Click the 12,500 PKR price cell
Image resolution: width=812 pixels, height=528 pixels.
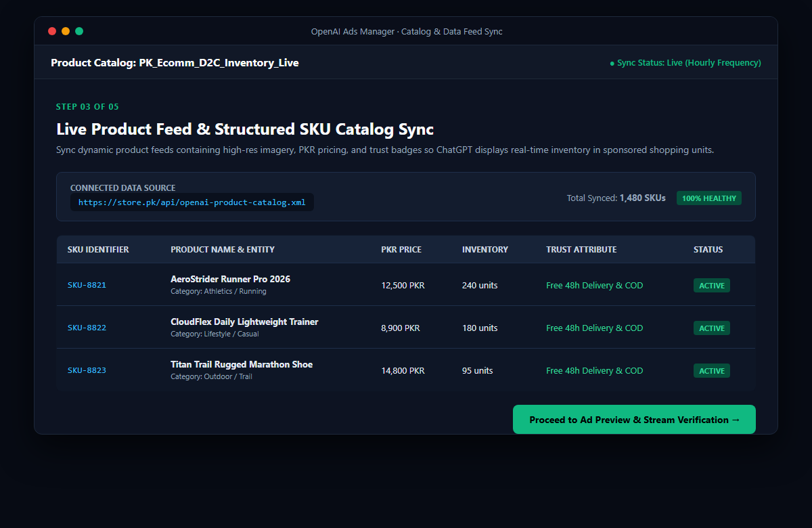(x=403, y=286)
